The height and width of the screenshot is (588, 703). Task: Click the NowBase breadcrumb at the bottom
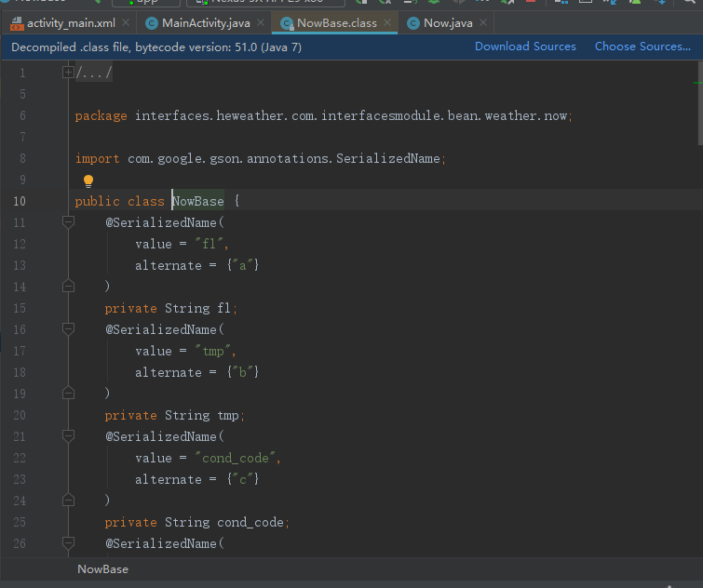click(102, 569)
